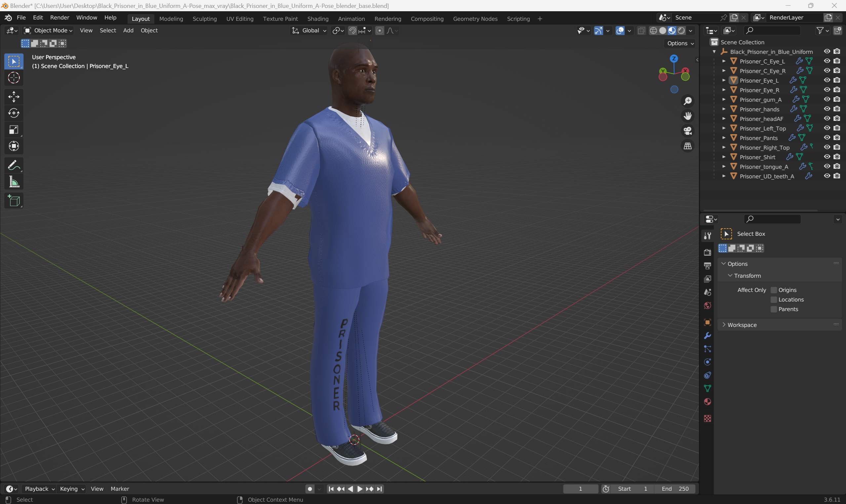Add a new workspace tab
This screenshot has width=846, height=504.
[540, 19]
